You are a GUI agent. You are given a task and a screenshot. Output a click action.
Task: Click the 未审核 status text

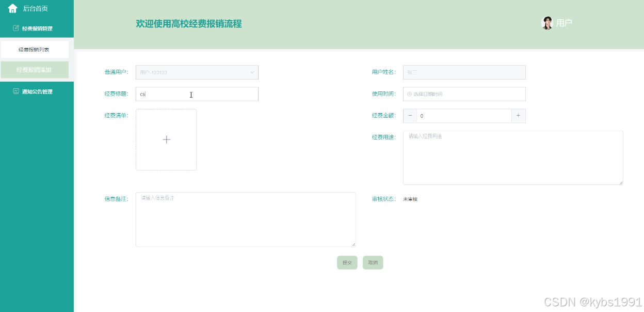(410, 199)
